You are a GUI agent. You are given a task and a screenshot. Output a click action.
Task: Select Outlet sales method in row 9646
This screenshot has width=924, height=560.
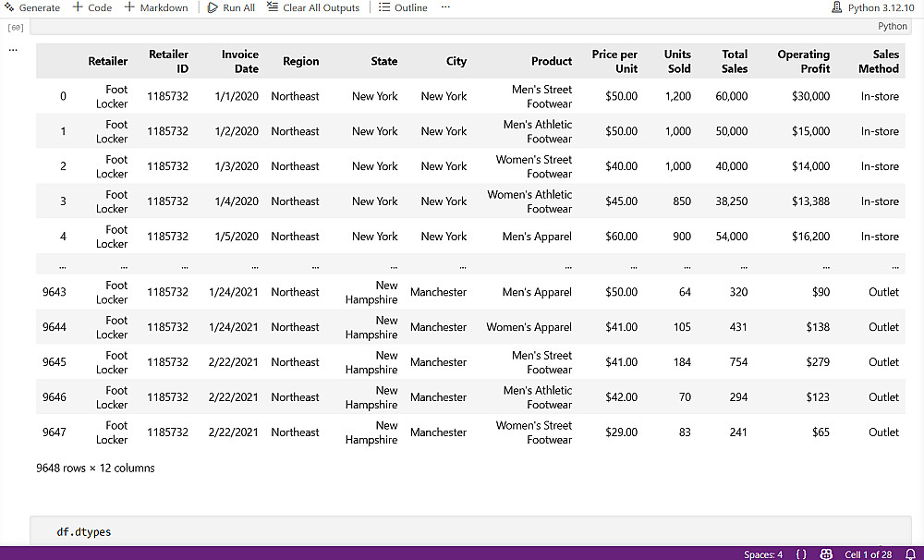(884, 397)
